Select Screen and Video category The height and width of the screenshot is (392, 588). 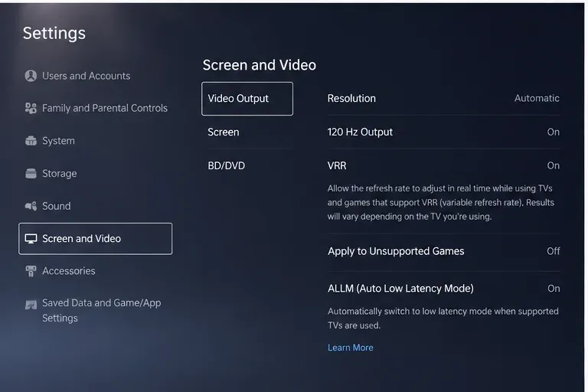point(95,239)
